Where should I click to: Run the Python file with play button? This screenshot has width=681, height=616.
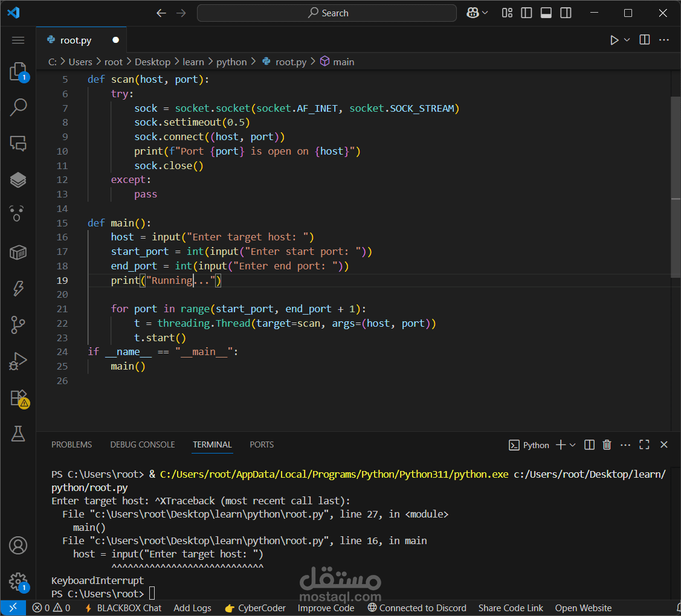tap(614, 40)
